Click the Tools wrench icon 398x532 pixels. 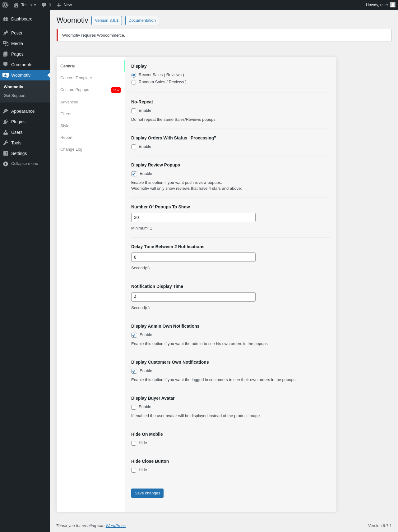click(6, 143)
